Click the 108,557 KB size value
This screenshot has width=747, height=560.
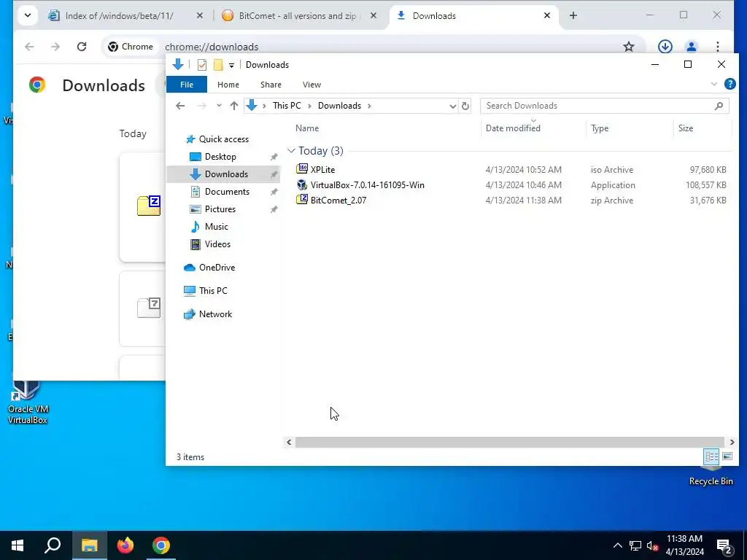pos(705,184)
